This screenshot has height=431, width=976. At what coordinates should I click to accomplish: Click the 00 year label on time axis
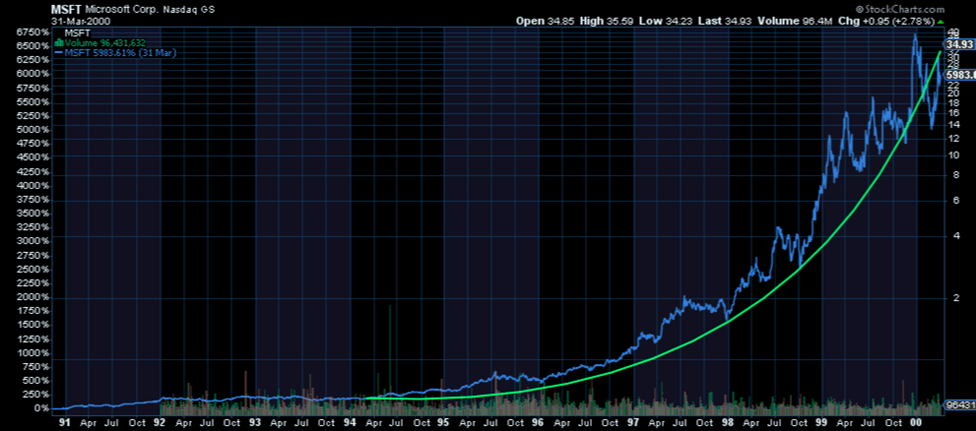click(917, 422)
